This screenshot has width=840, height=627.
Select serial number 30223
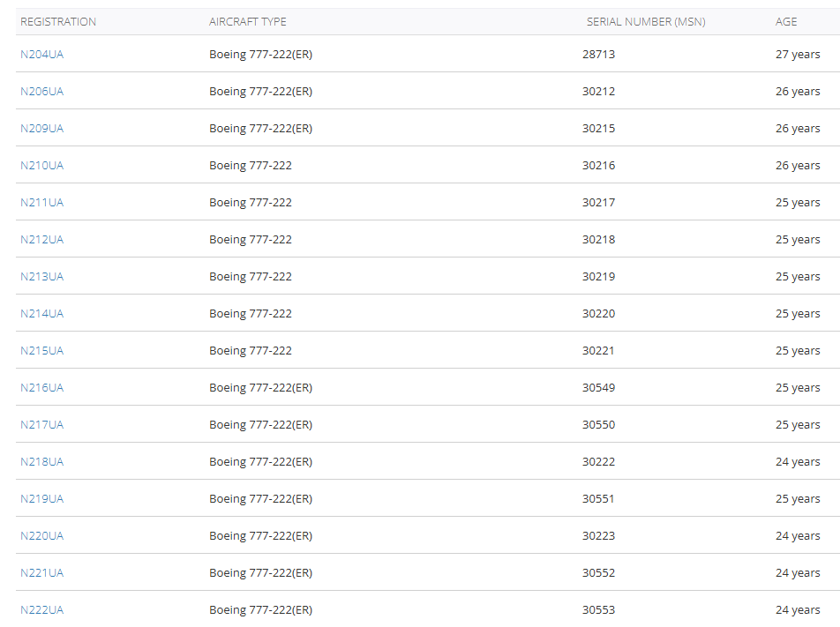pyautogui.click(x=598, y=535)
